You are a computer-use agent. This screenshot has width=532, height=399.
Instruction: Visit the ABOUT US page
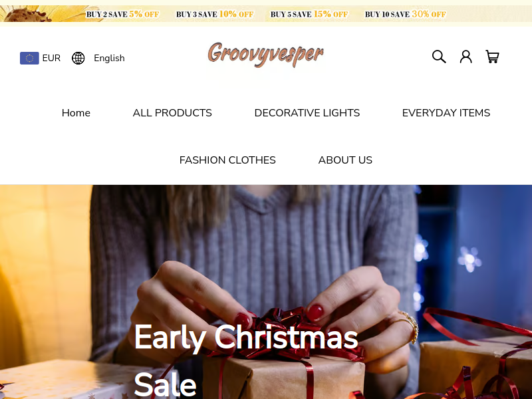tap(345, 160)
